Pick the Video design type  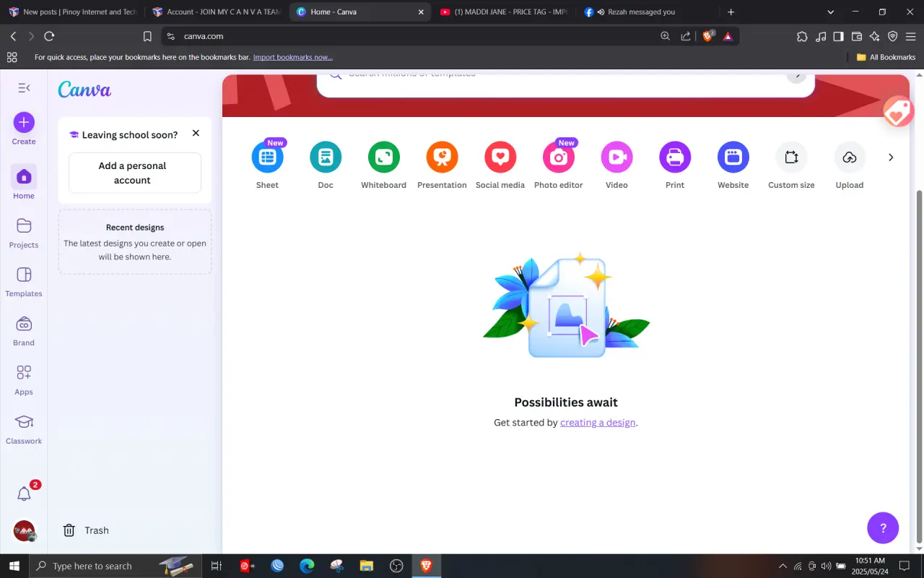(x=616, y=158)
